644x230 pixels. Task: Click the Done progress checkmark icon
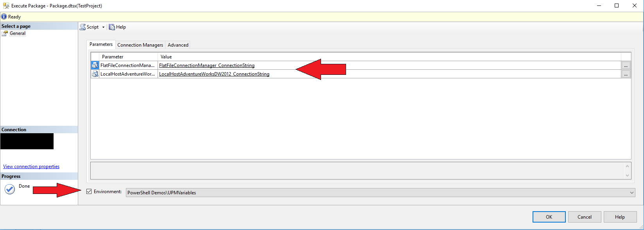point(9,189)
